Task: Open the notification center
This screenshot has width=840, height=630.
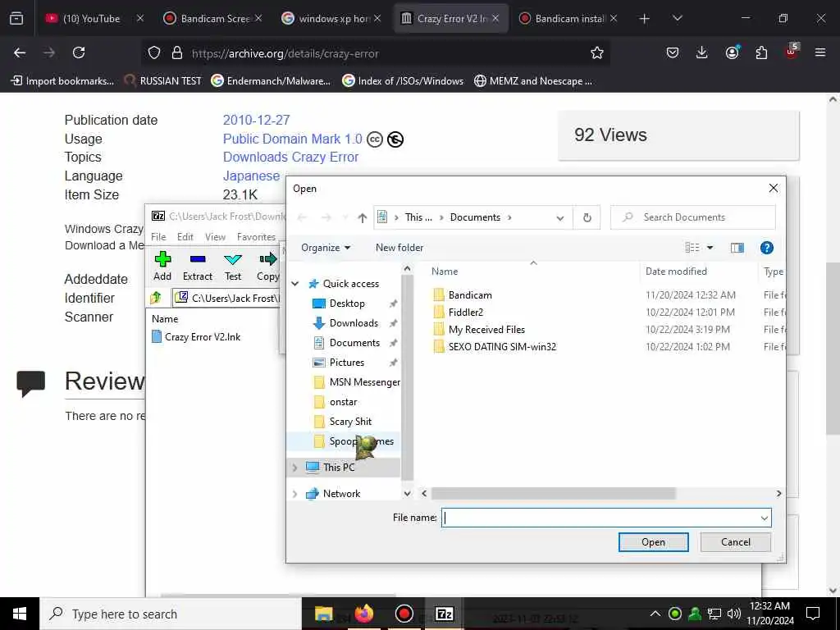Action: [813, 614]
